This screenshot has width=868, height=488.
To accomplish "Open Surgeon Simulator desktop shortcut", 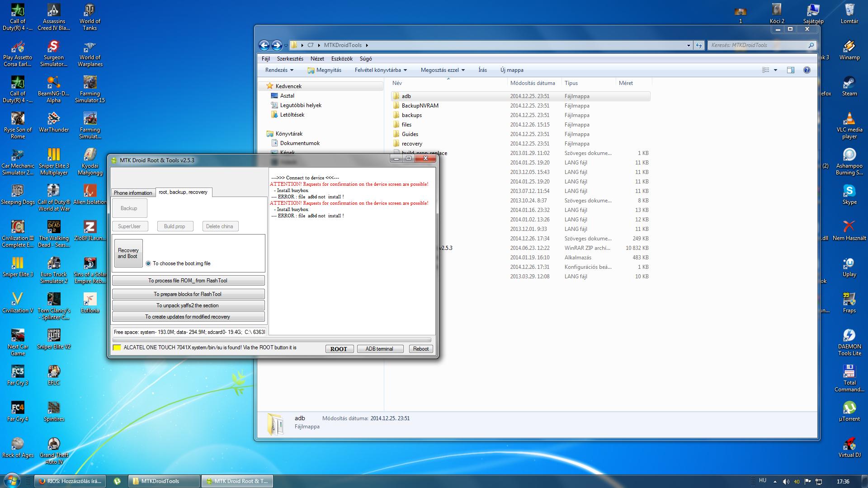I will [x=54, y=53].
